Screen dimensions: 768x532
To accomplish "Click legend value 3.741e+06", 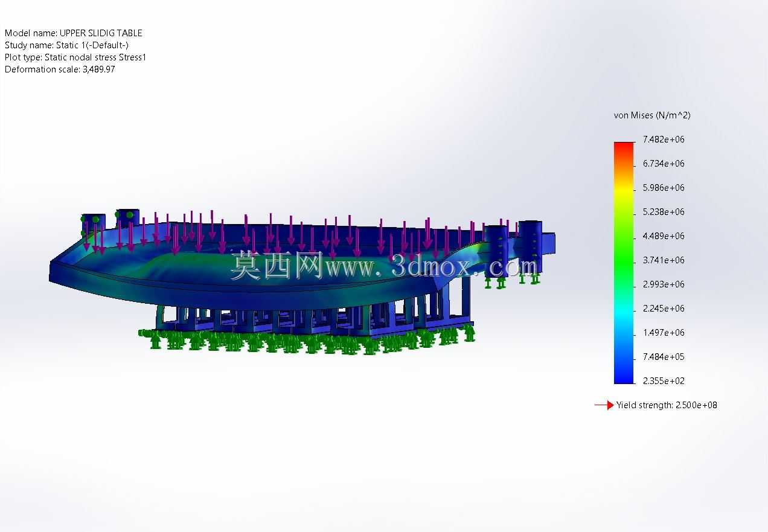I will [x=664, y=260].
